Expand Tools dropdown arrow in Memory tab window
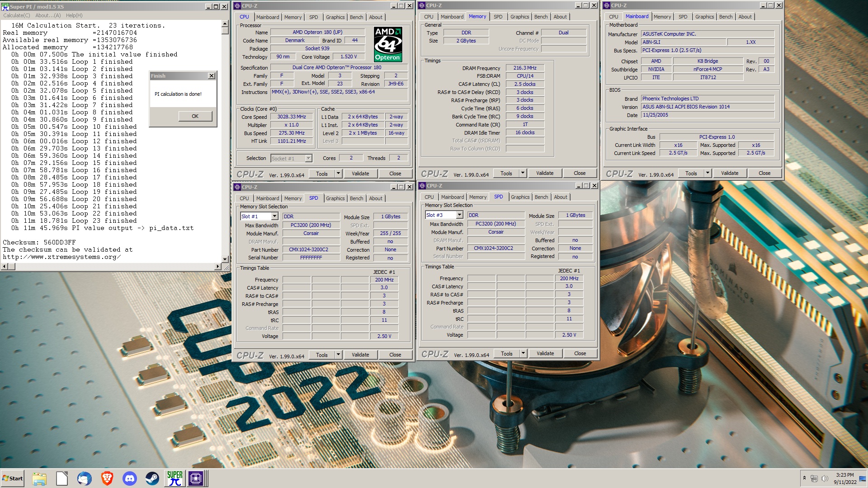The width and height of the screenshot is (868, 488). [523, 173]
